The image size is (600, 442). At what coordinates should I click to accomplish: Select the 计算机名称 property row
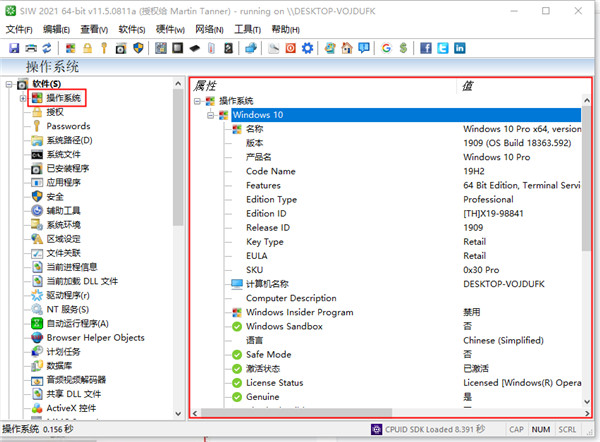[x=267, y=284]
